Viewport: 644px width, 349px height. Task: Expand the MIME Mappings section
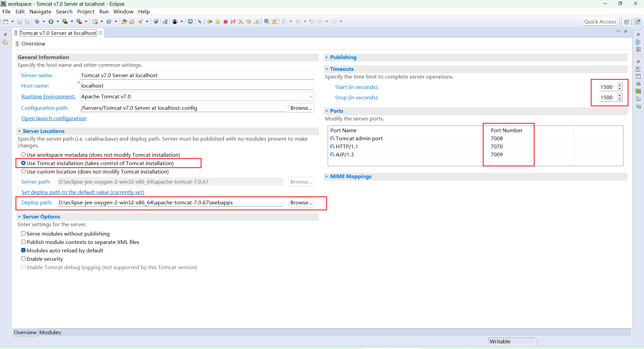click(327, 177)
